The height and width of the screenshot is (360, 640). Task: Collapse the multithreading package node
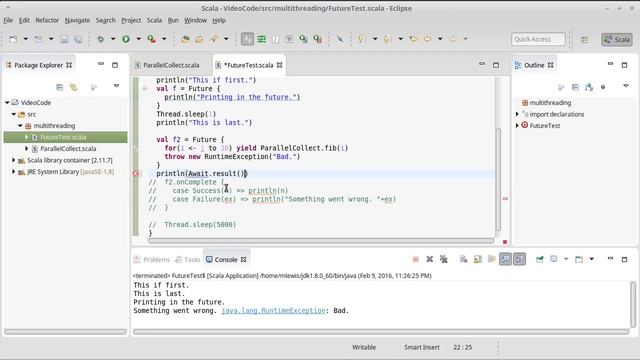click(x=20, y=126)
